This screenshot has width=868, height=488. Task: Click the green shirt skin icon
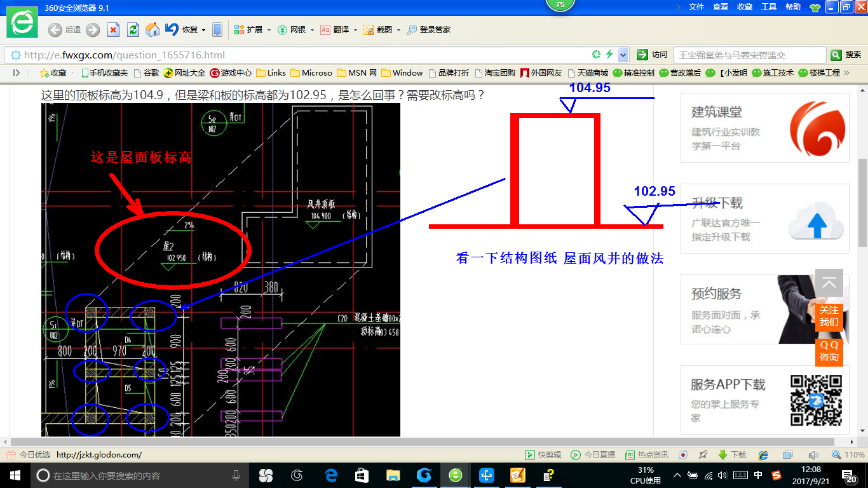click(x=815, y=8)
